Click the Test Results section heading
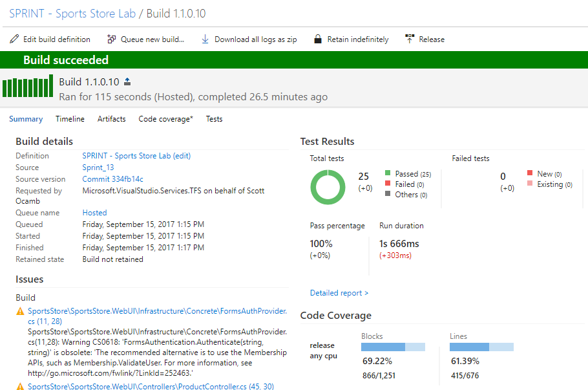The height and width of the screenshot is (390, 588). click(327, 142)
